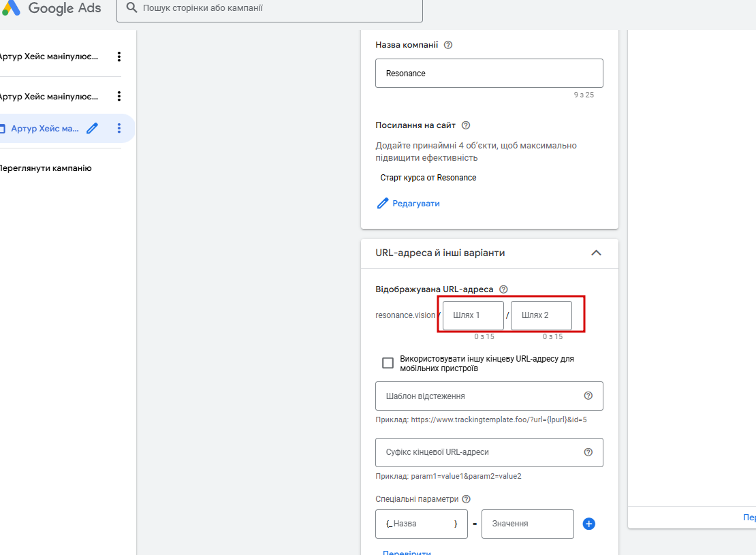Image resolution: width=756 pixels, height=555 pixels.
Task: Focus the Шлях 1 path field
Action: pyautogui.click(x=473, y=315)
